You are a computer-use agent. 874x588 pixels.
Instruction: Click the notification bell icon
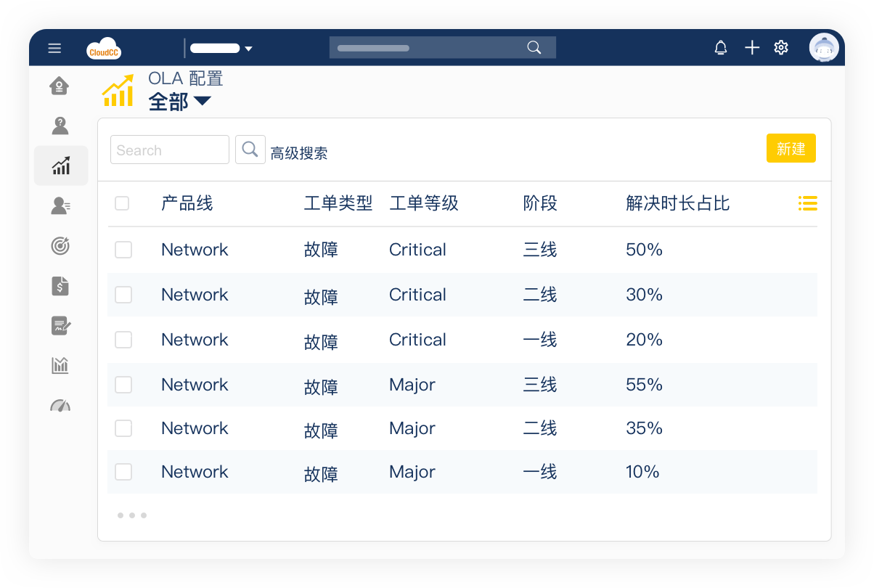tap(720, 48)
